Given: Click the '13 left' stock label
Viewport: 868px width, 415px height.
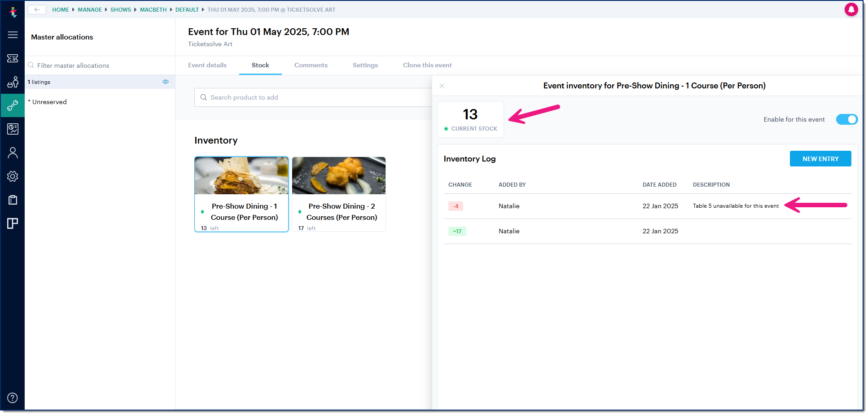Looking at the screenshot, I should click(x=210, y=228).
